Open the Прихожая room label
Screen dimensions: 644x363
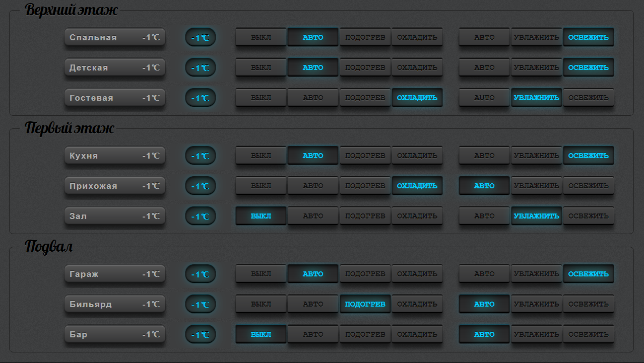[115, 186]
